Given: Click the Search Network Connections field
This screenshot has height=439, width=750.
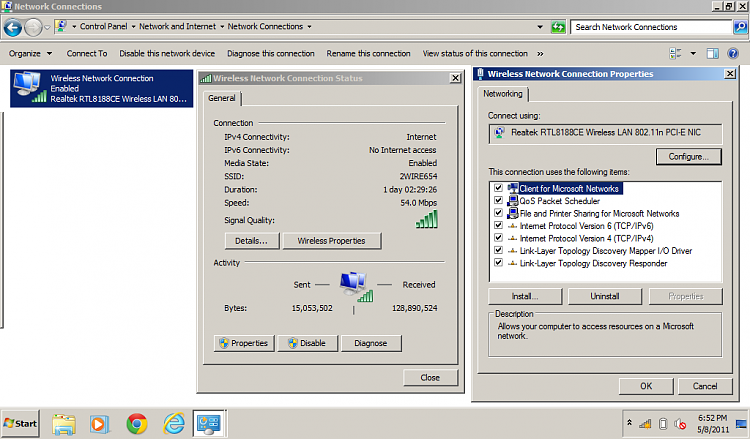Looking at the screenshot, I should (x=651, y=27).
